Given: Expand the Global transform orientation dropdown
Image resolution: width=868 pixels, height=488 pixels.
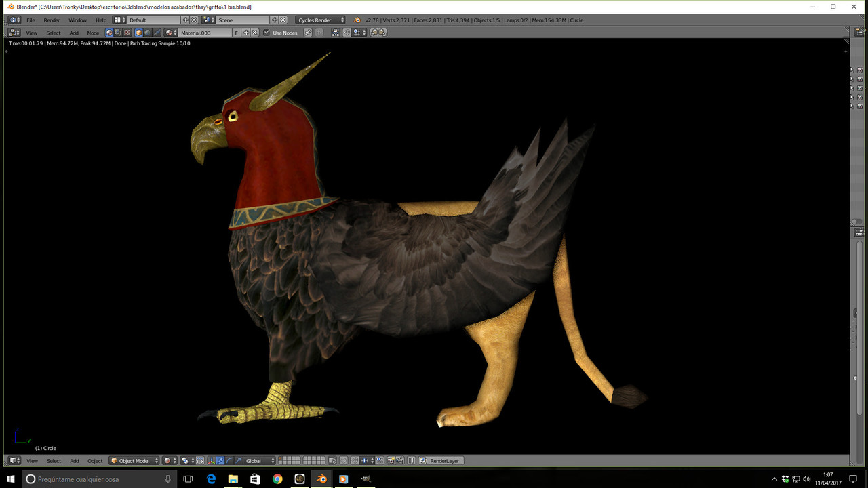Looking at the screenshot, I should (x=260, y=461).
